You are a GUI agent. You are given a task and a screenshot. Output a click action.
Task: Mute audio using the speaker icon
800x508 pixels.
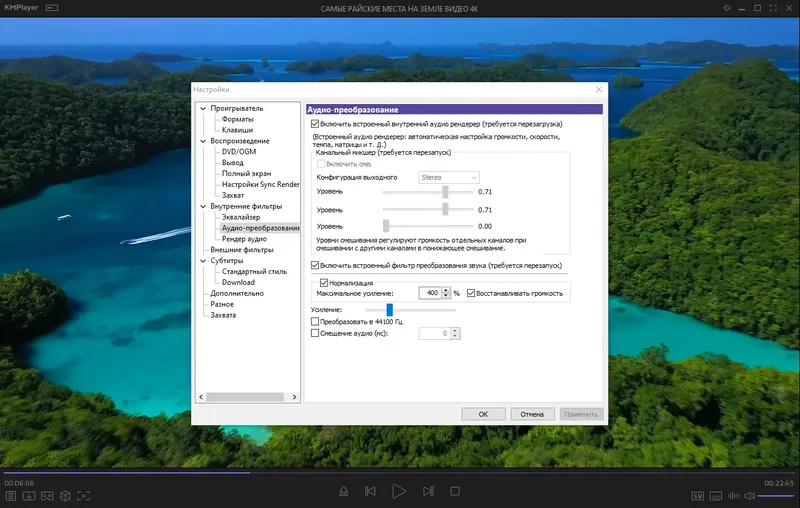tap(749, 496)
